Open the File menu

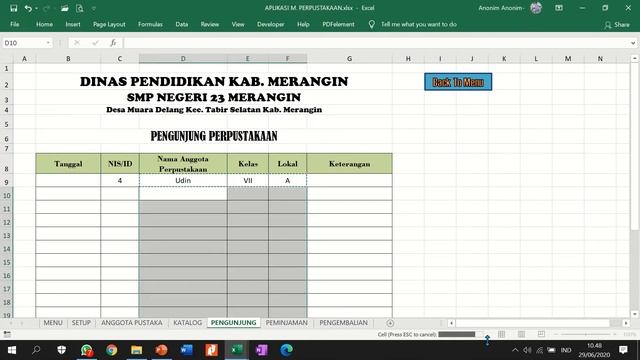point(15,24)
